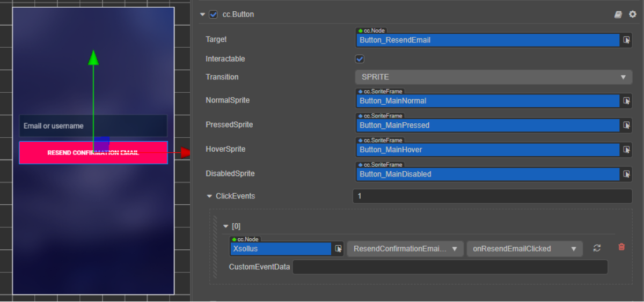Open cc.Button component help documentation icon

tap(618, 14)
